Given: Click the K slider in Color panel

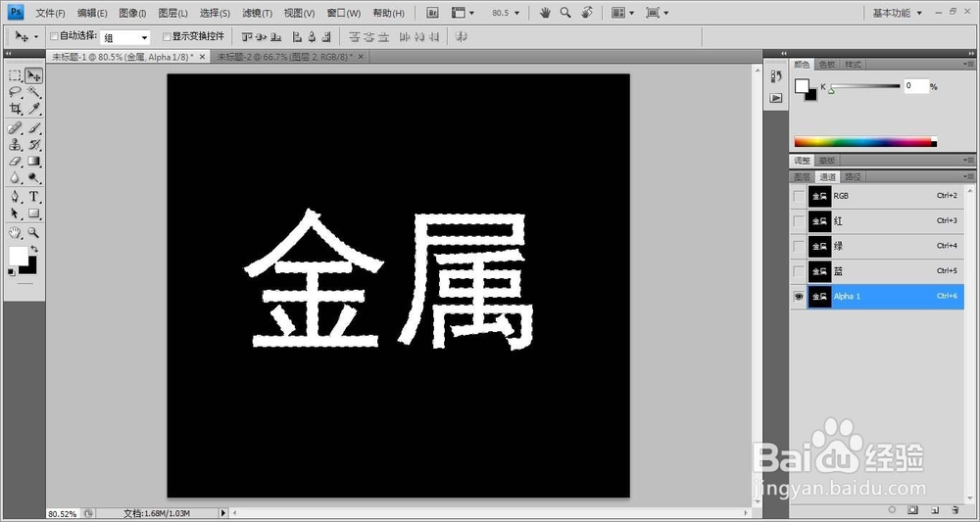Looking at the screenshot, I should click(x=865, y=87).
